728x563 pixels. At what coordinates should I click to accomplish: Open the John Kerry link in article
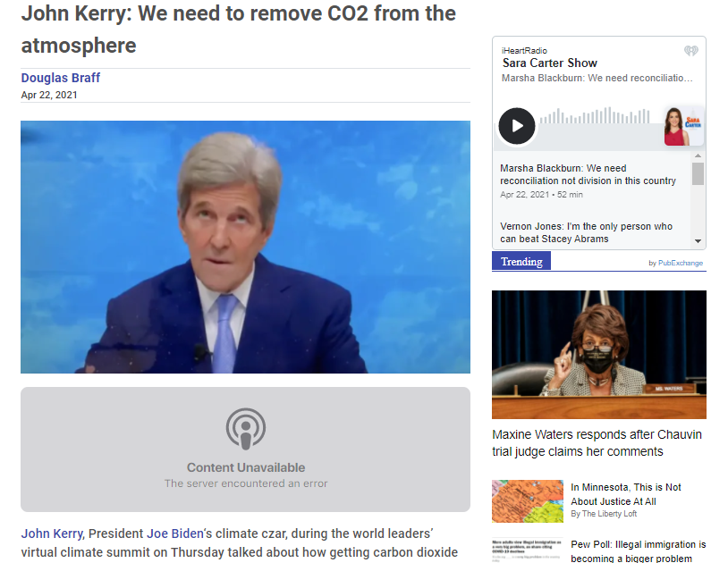(x=52, y=534)
